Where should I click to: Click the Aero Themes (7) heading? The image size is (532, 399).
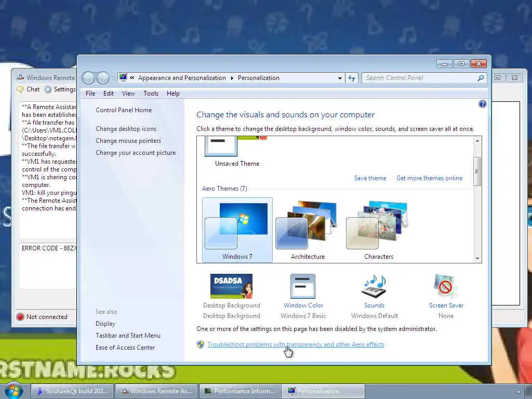[224, 189]
